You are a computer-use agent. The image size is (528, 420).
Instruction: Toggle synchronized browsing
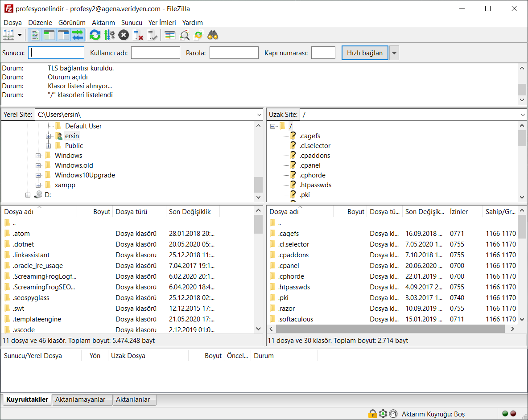[199, 35]
